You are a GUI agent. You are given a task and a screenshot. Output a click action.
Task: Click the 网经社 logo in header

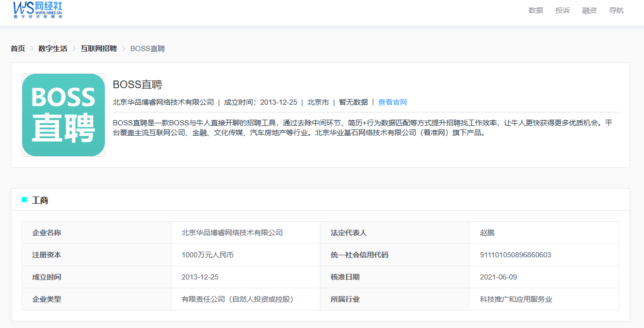tap(38, 10)
